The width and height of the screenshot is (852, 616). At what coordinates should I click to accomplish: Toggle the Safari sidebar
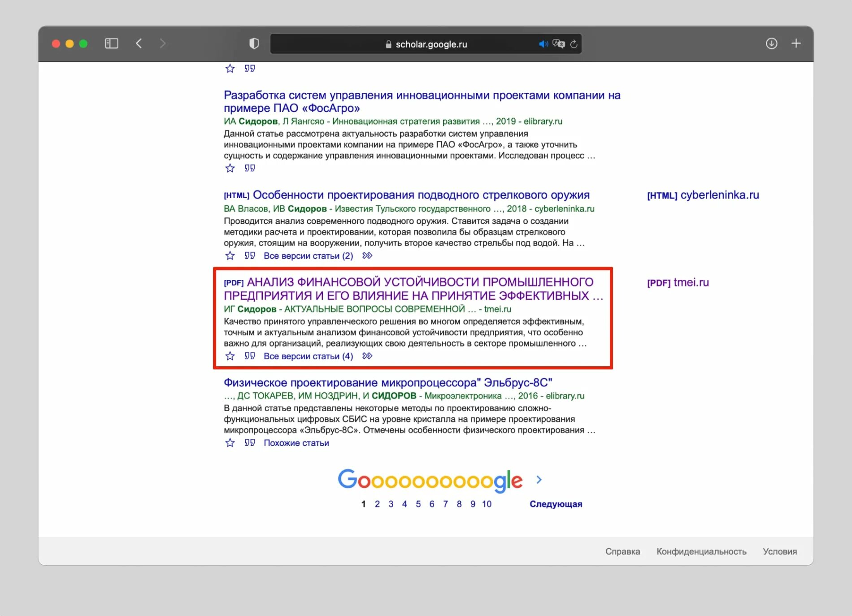pyautogui.click(x=111, y=43)
